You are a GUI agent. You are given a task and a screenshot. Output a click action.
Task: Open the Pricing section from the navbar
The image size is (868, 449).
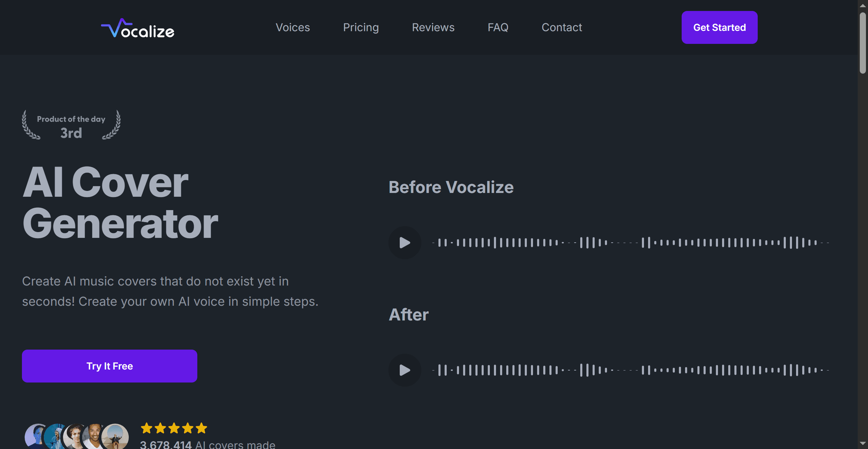[361, 27]
